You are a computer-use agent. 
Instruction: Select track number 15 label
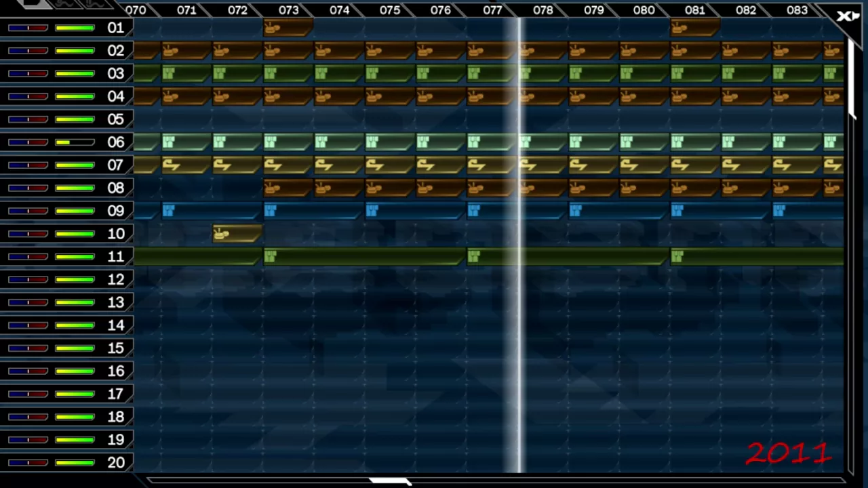point(116,348)
